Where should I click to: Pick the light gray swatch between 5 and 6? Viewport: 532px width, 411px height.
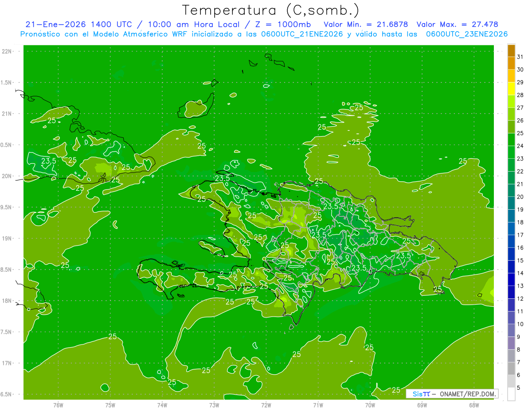(x=511, y=381)
